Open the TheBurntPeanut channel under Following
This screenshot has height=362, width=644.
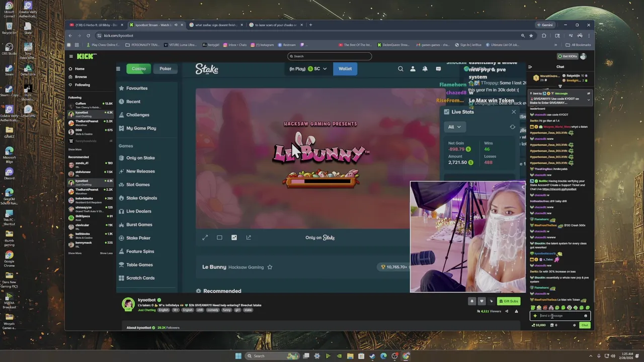click(91, 123)
